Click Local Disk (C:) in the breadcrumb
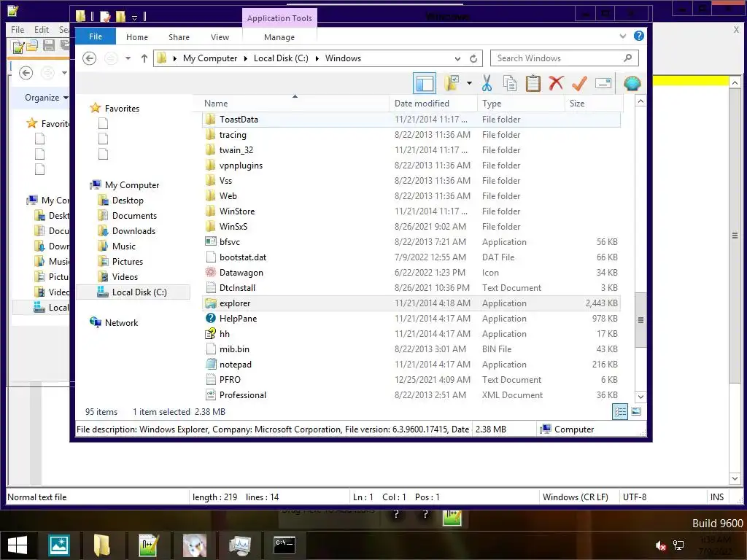Image resolution: width=747 pixels, height=560 pixels. (x=281, y=58)
